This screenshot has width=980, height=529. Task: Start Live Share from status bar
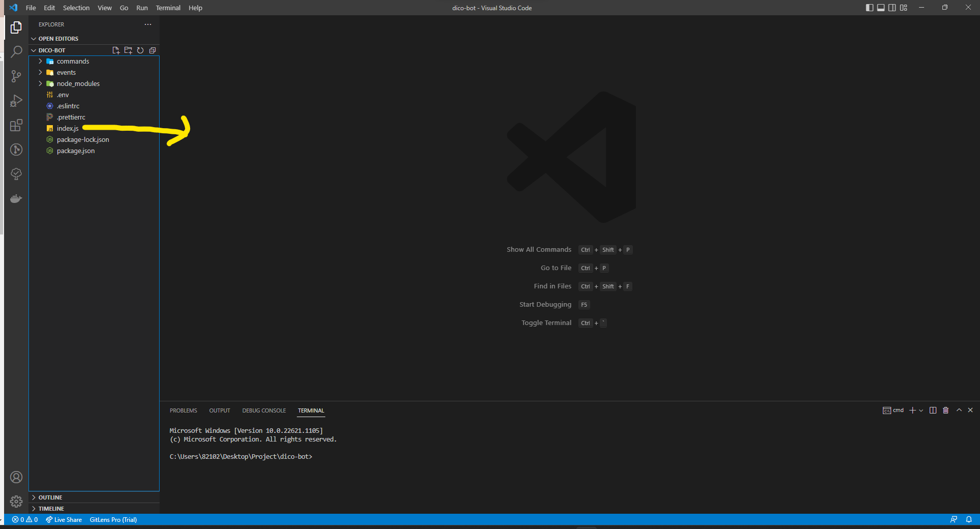pyautogui.click(x=64, y=519)
